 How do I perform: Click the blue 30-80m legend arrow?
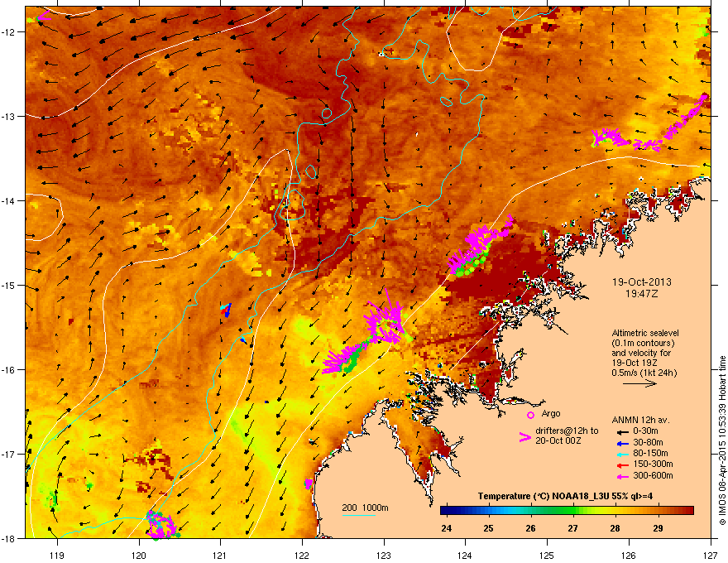[623, 443]
